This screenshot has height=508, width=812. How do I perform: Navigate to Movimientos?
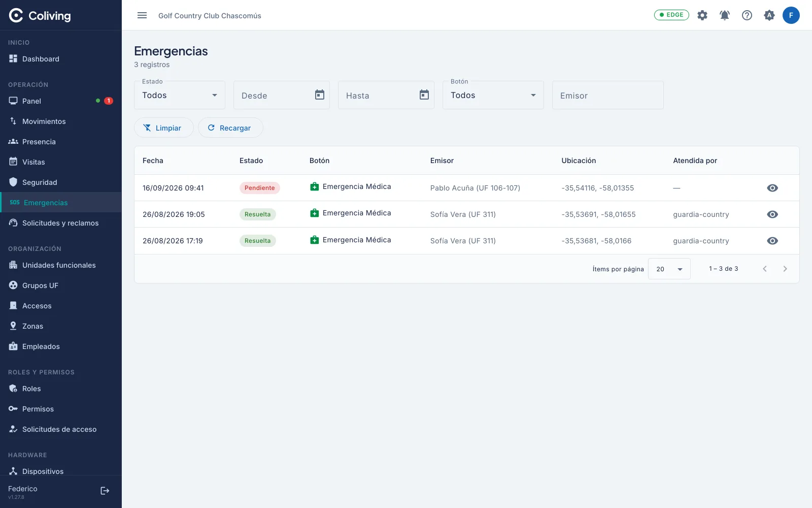tap(61, 121)
